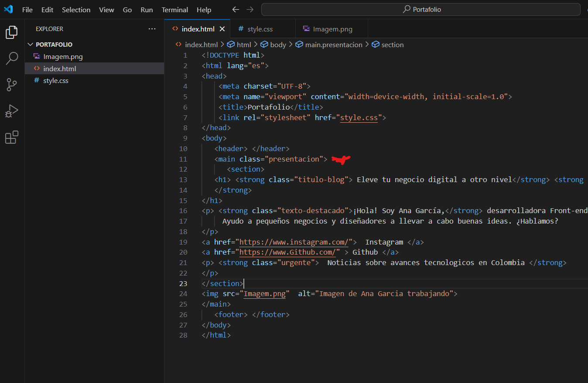Screen dimensions: 588x383
Task: Click style.css hash icon in Explorer
Action: click(x=37, y=80)
